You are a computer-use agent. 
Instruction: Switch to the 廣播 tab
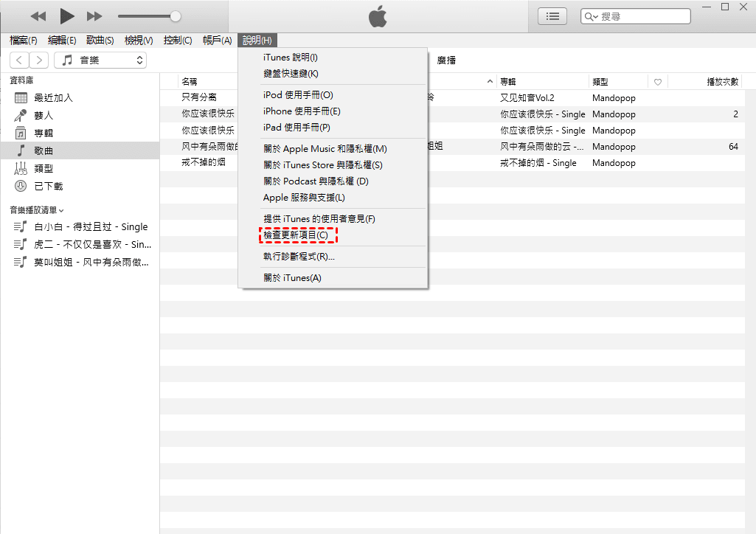[x=445, y=60]
